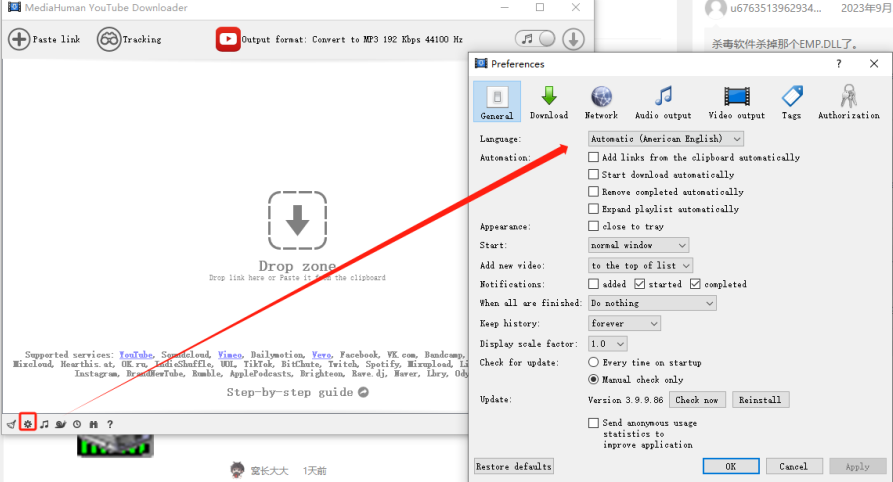Confirm preferences with OK button
The width and height of the screenshot is (893, 482).
731,467
